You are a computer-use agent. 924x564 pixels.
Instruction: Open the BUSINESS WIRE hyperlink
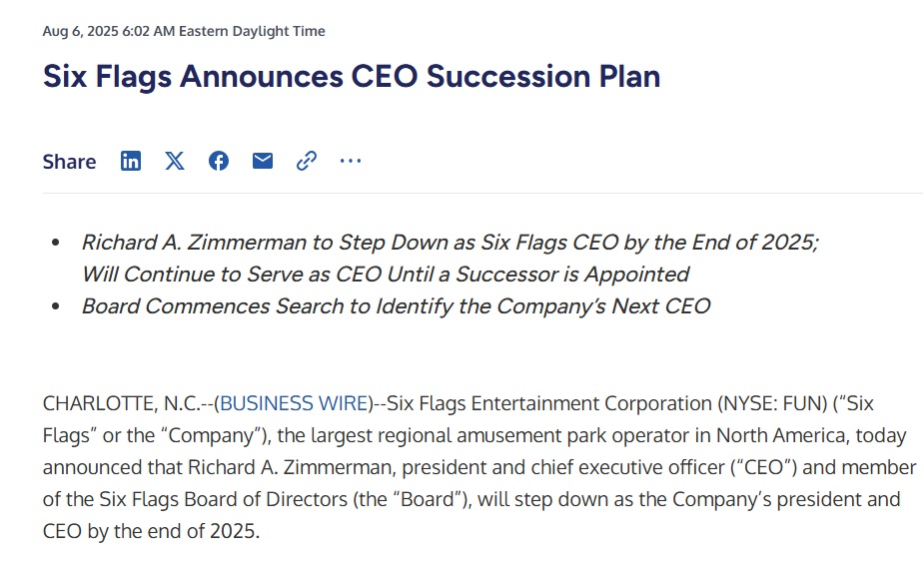click(294, 403)
